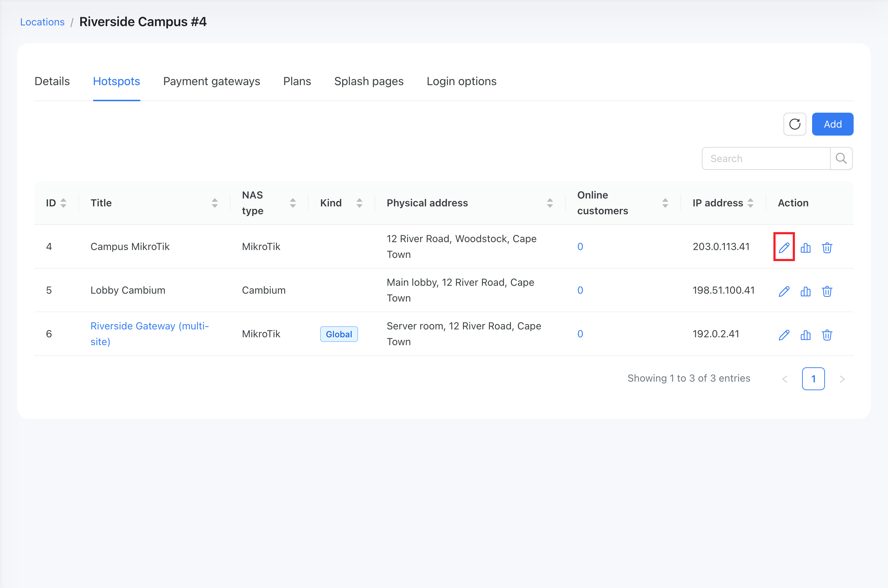Image resolution: width=888 pixels, height=588 pixels.
Task: Click the search magnifier icon
Action: tap(841, 159)
